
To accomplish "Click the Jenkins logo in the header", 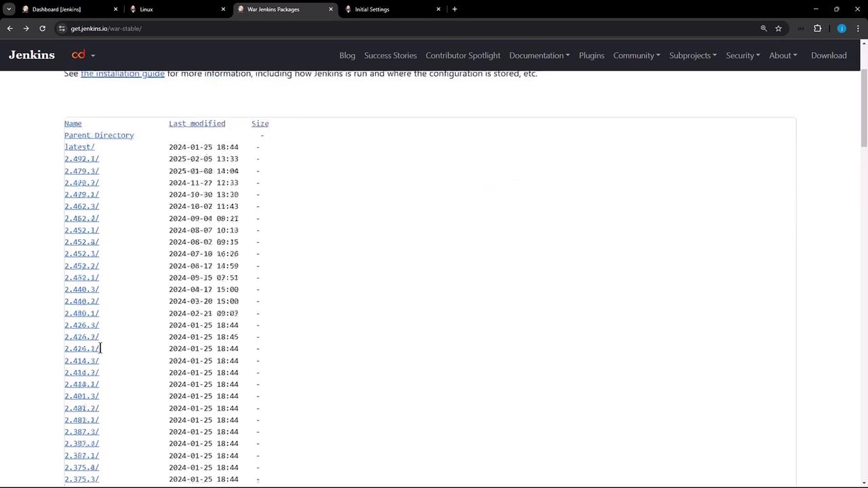I will (x=32, y=55).
